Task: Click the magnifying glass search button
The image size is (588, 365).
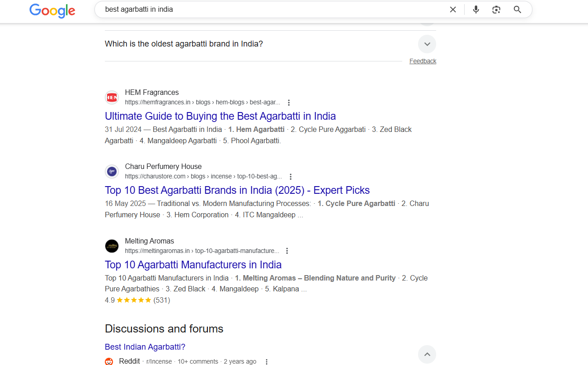Action: coord(517,9)
